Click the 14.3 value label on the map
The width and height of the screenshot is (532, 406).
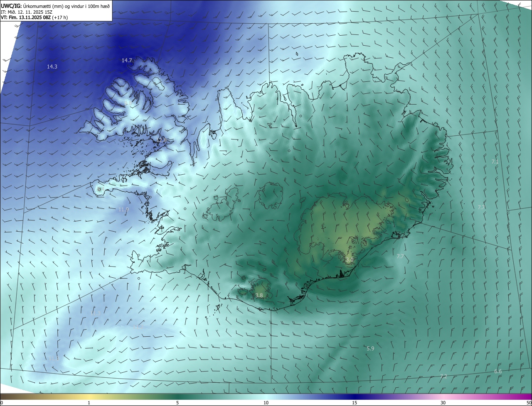pyautogui.click(x=52, y=66)
